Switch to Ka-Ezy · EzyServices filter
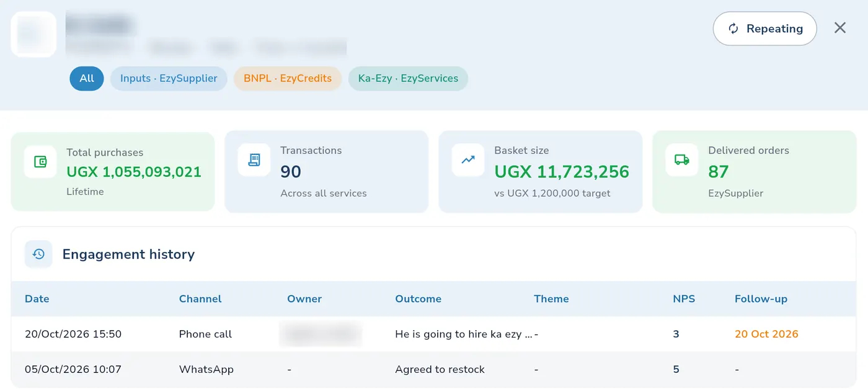868x389 pixels. (408, 78)
